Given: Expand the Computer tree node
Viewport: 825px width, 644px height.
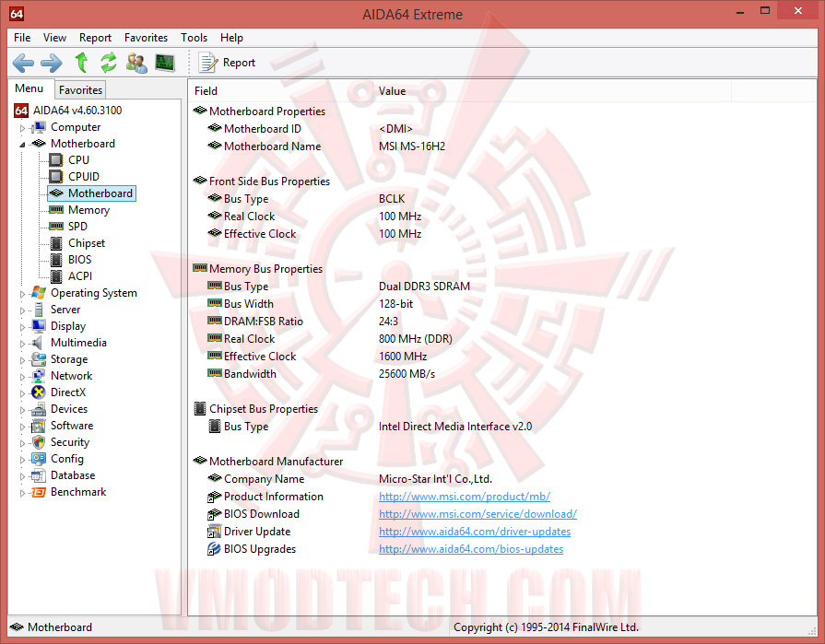Looking at the screenshot, I should [x=22, y=128].
